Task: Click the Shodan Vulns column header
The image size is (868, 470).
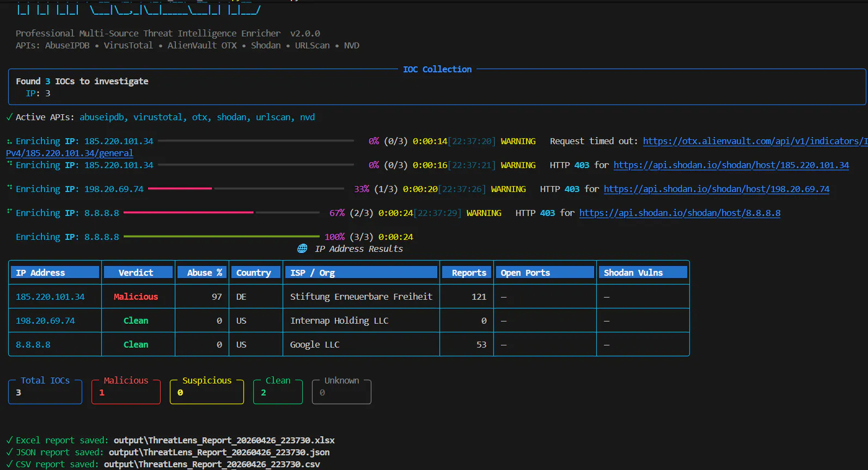Action: click(643, 273)
